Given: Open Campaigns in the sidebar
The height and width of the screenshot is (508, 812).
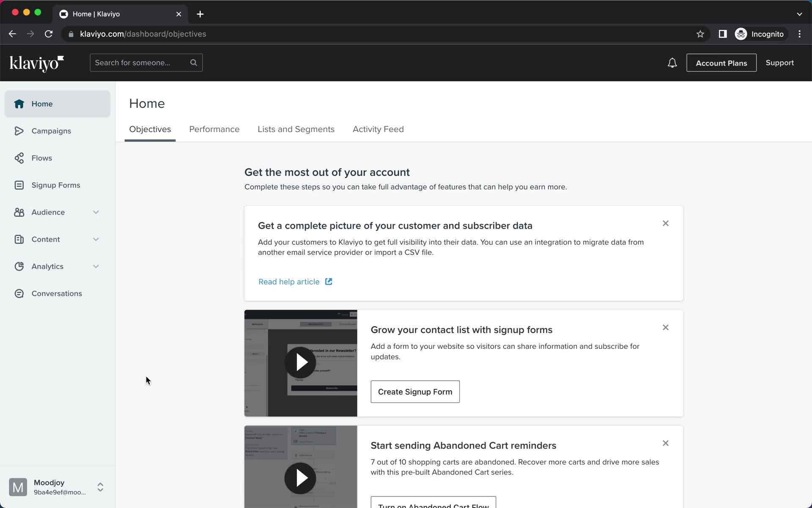Looking at the screenshot, I should point(58,131).
